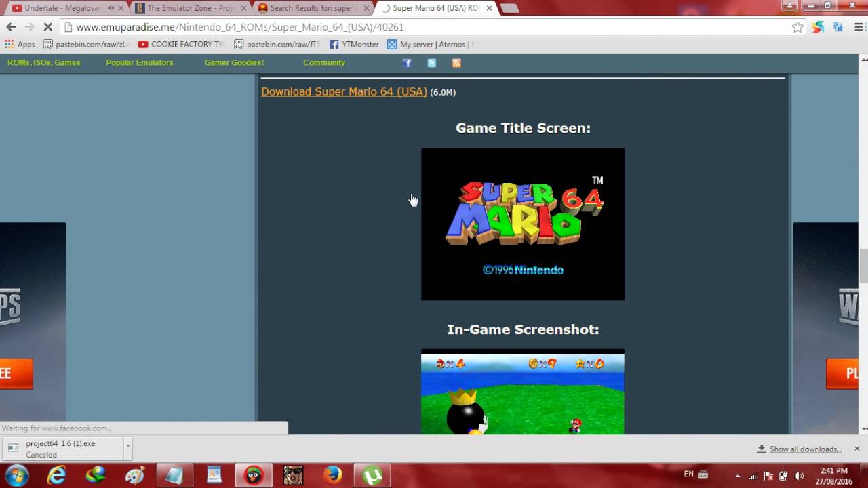
Task: Open the document editor taskbar icon
Action: 214,475
